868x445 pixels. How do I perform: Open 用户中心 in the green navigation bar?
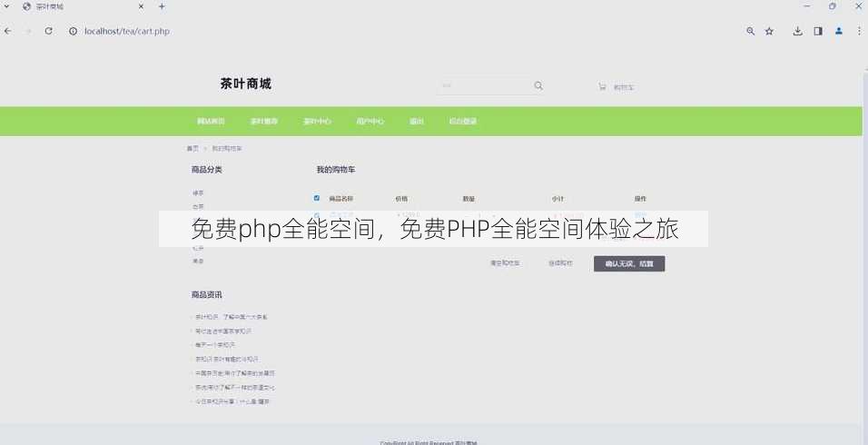pos(370,121)
